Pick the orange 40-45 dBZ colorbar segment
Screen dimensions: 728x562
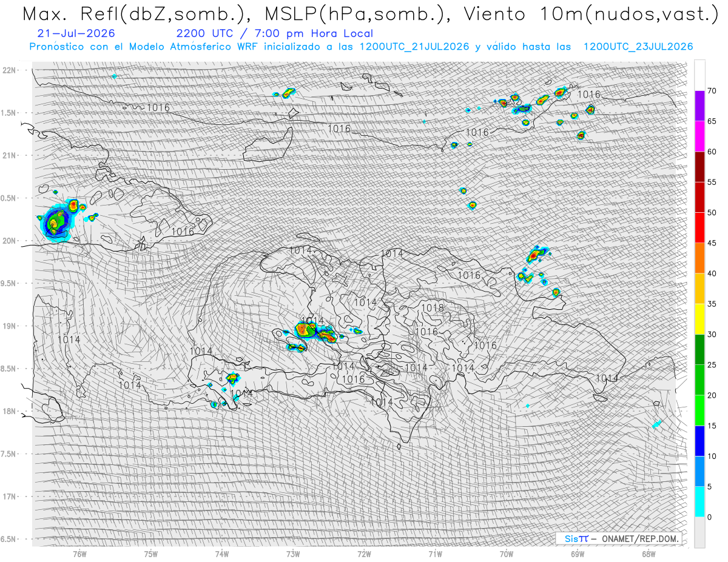coord(699,258)
